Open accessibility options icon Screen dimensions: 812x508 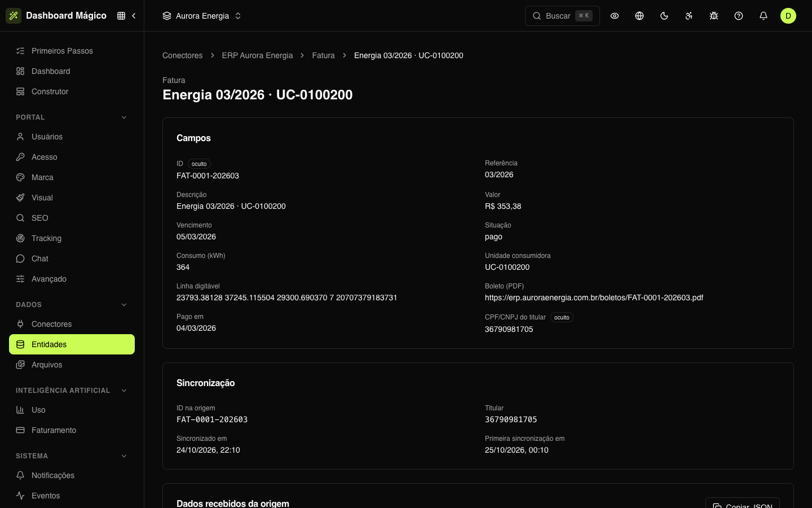coord(689,16)
